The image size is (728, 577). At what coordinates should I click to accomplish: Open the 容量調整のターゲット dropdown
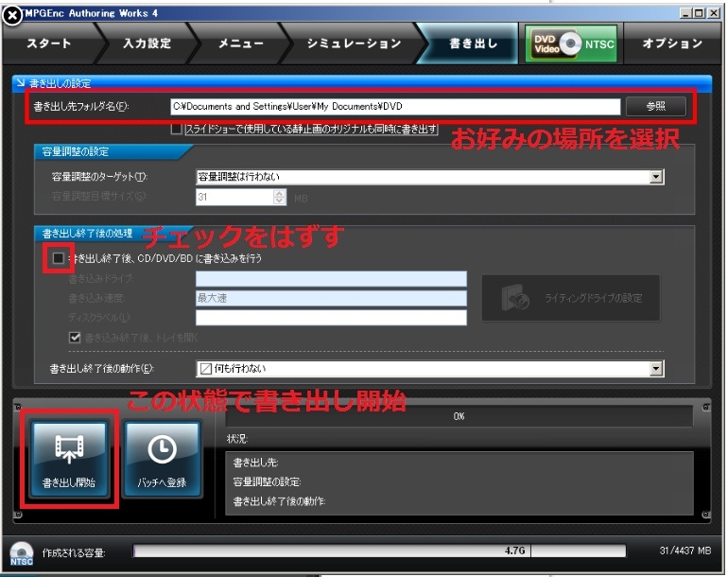click(x=430, y=177)
